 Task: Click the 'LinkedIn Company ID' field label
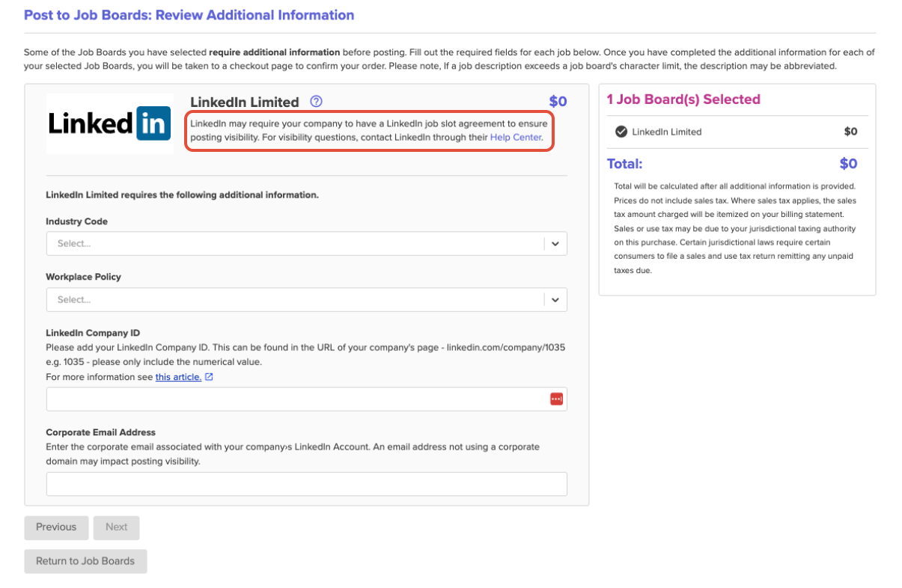pyautogui.click(x=93, y=334)
